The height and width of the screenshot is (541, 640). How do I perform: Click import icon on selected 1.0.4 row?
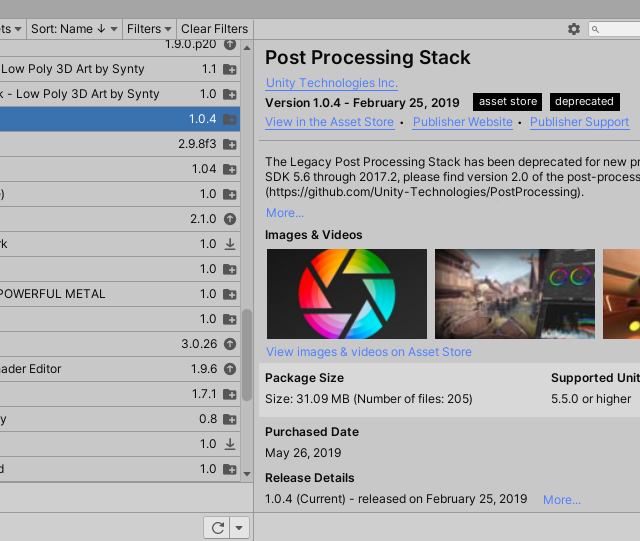[x=230, y=119]
